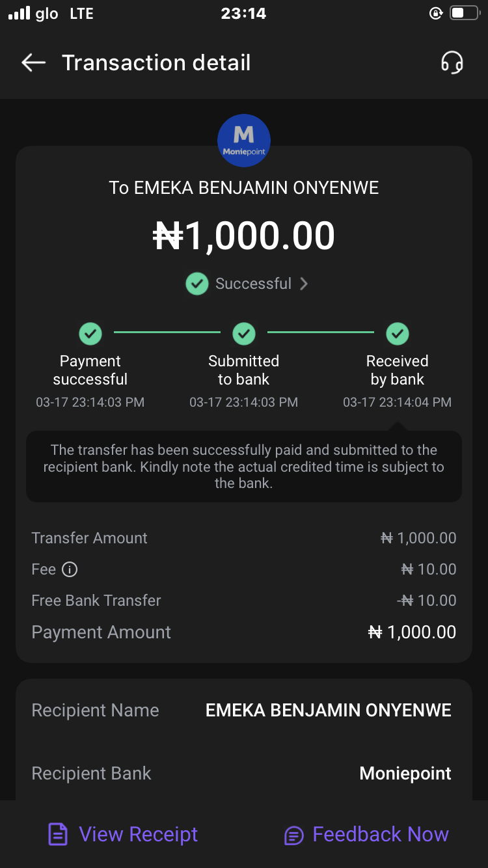488x868 pixels.
Task: Tap the transfer information tooltip message
Action: (x=243, y=466)
